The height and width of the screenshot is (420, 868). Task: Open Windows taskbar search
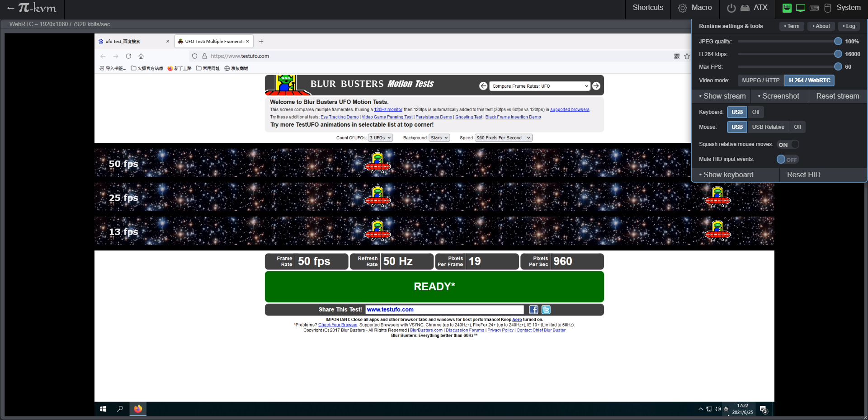(x=120, y=409)
